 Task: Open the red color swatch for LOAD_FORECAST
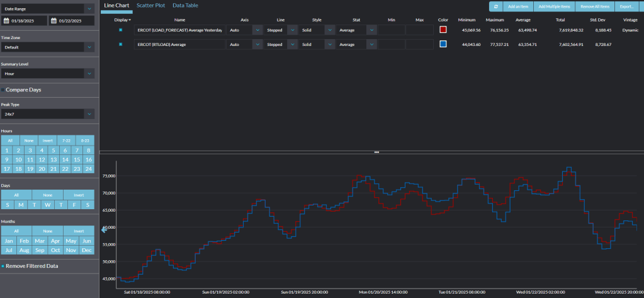pyautogui.click(x=443, y=30)
